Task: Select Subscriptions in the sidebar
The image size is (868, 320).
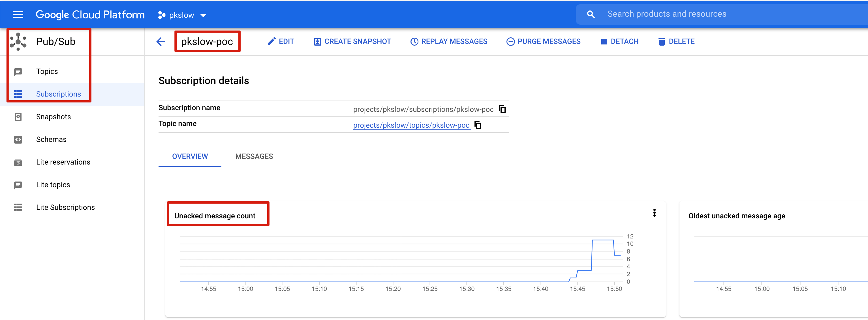Action: [x=59, y=94]
